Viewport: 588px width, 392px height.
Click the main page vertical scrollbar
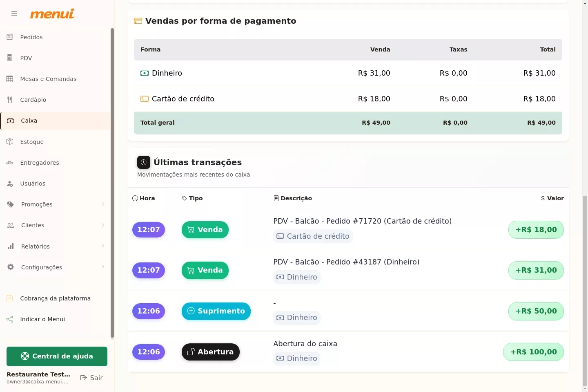[x=585, y=290]
